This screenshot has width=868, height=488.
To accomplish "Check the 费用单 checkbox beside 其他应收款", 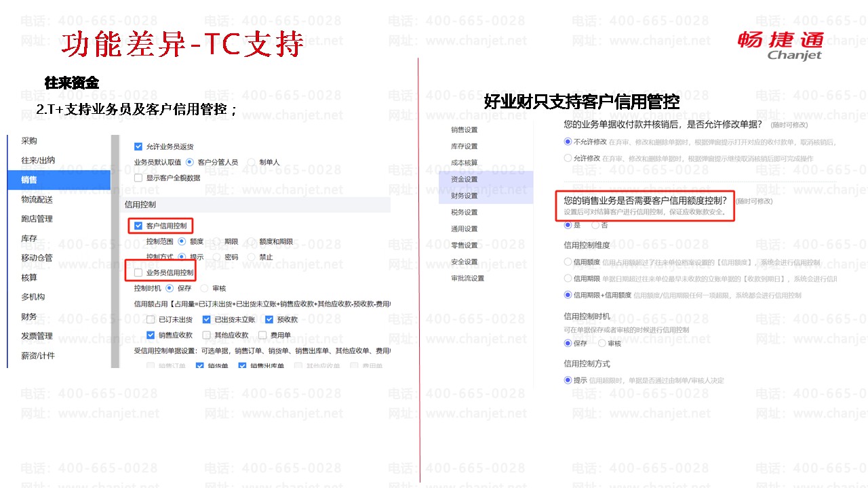I will point(262,335).
